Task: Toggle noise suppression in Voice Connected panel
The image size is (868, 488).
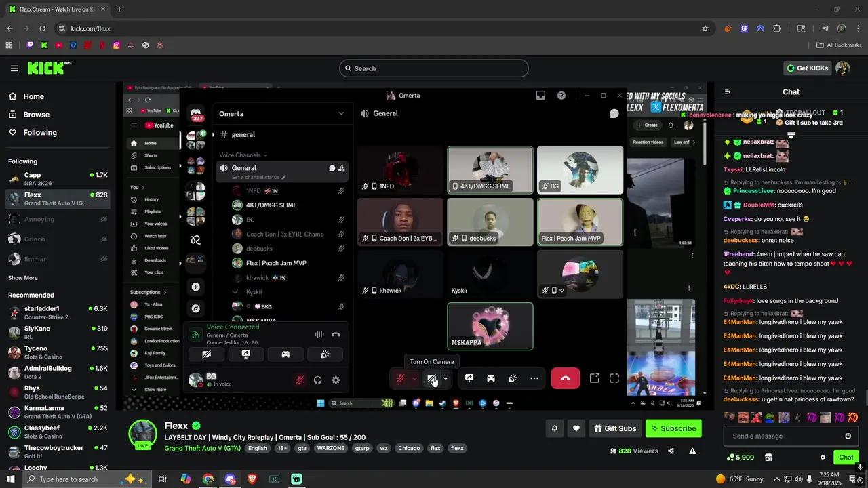Action: coord(319,334)
